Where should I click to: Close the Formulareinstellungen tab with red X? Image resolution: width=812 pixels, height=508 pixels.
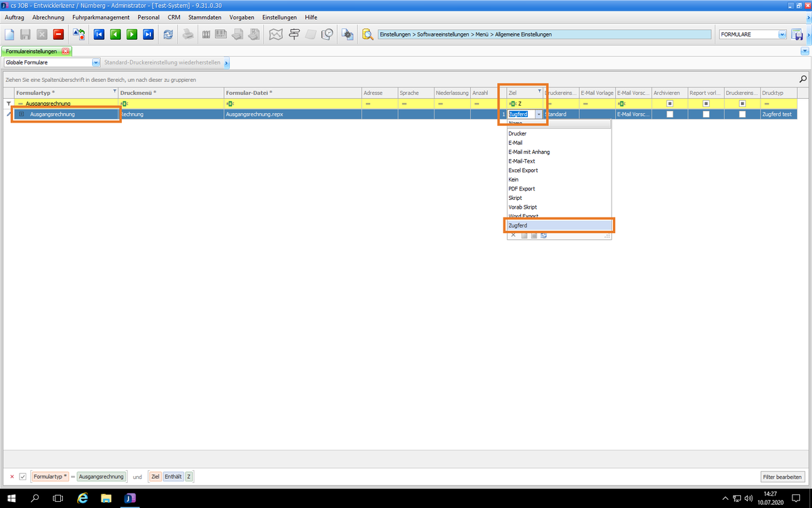tap(65, 51)
